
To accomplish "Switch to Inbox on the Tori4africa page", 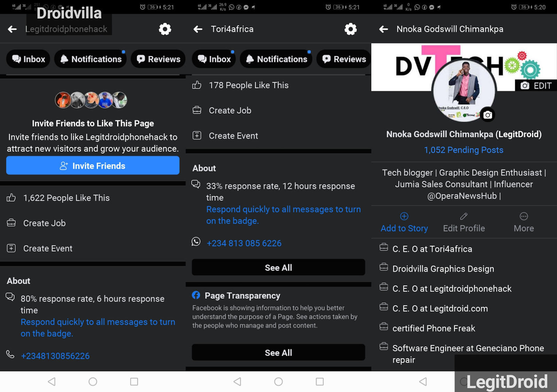I will pos(214,59).
